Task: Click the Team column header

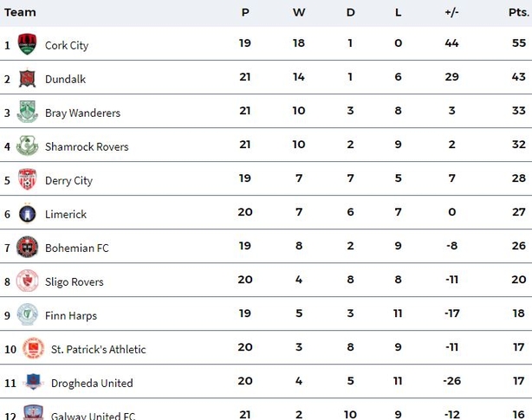Action: (x=20, y=12)
